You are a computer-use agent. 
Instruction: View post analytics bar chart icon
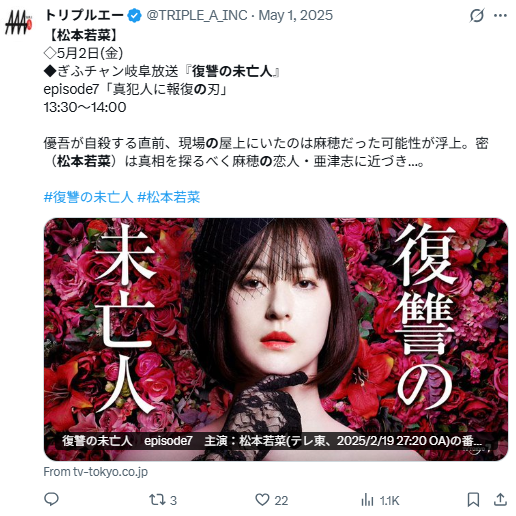tap(367, 500)
